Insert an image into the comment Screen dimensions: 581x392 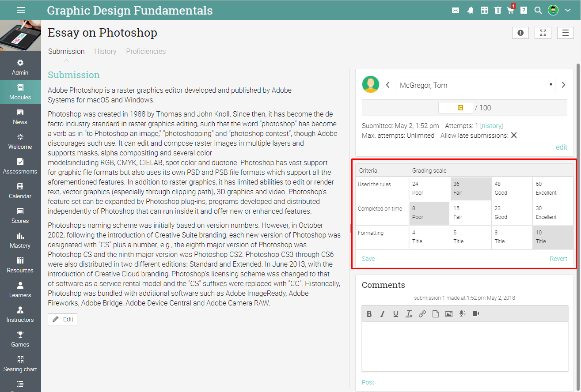[449, 314]
